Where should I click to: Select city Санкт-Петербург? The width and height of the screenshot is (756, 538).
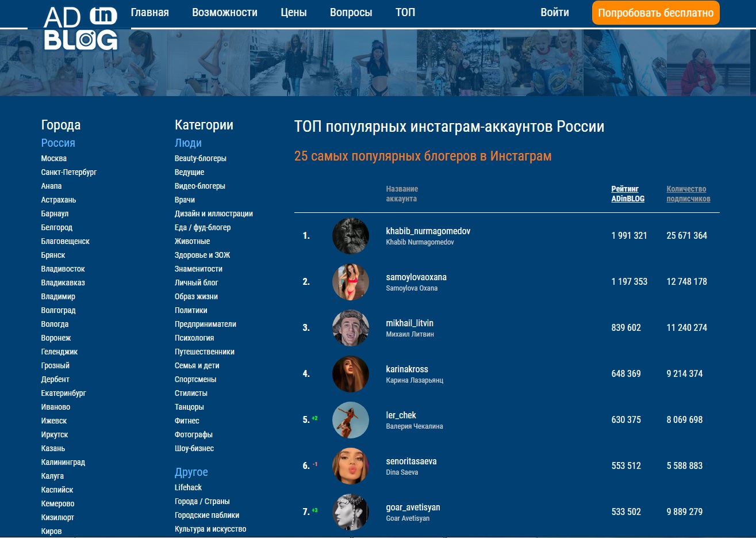69,172
